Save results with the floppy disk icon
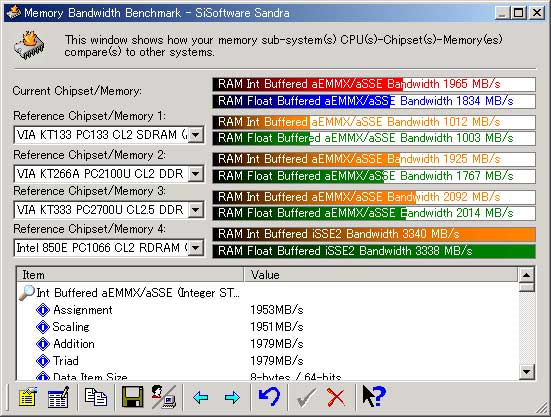 click(x=132, y=397)
